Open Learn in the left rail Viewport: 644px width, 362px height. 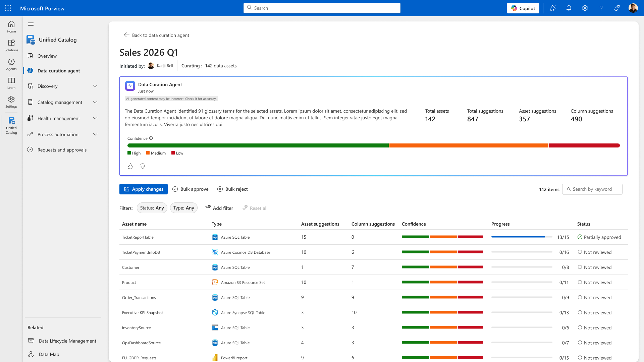[11, 83]
